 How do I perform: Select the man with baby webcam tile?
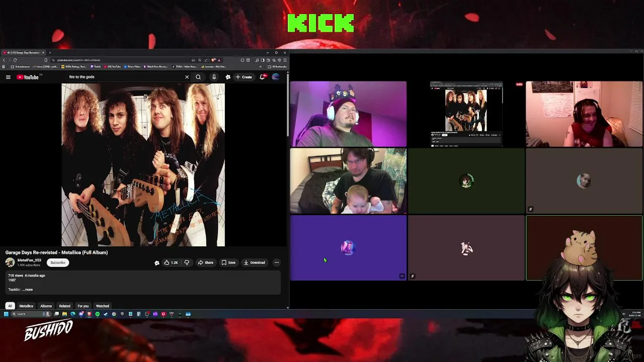click(x=348, y=181)
